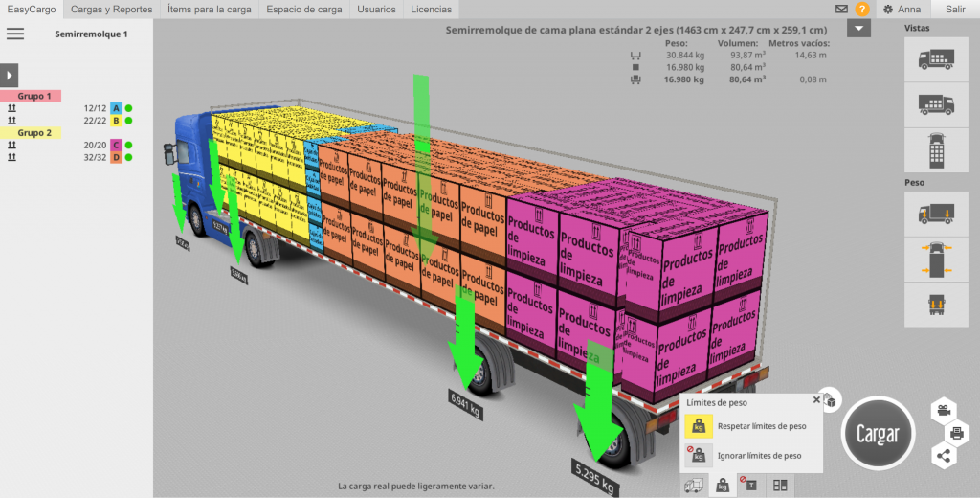Click the orientation arrows icon on the 22/22 row
Screen dimensions: 980x498
[x=11, y=120]
